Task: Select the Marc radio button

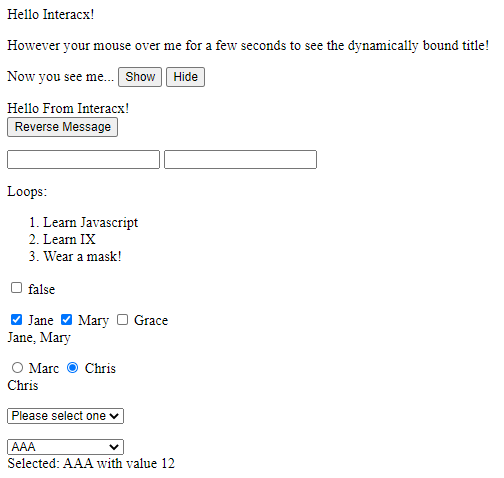Action: click(x=17, y=368)
